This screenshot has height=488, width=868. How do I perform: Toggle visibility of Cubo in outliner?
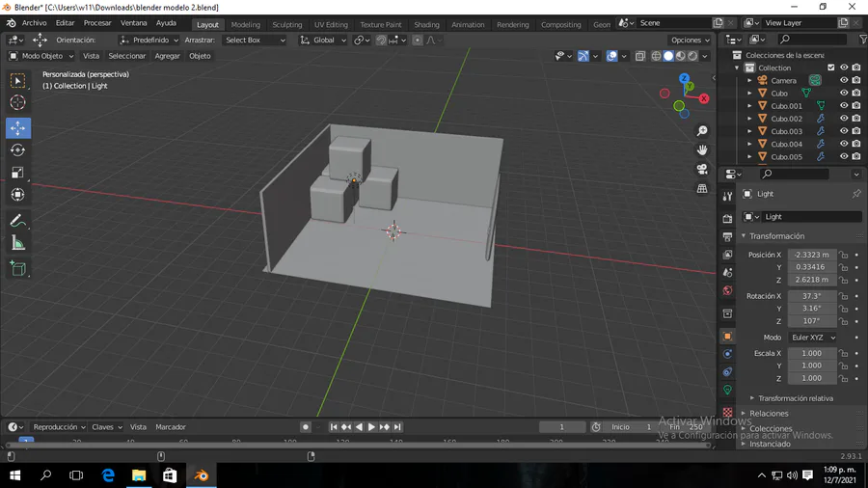844,93
